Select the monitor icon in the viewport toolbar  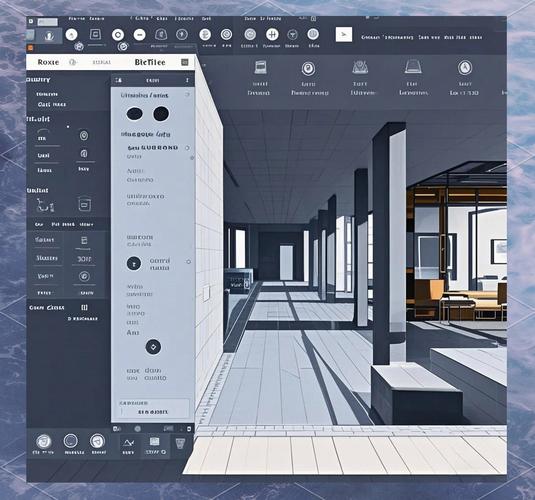tap(260, 68)
